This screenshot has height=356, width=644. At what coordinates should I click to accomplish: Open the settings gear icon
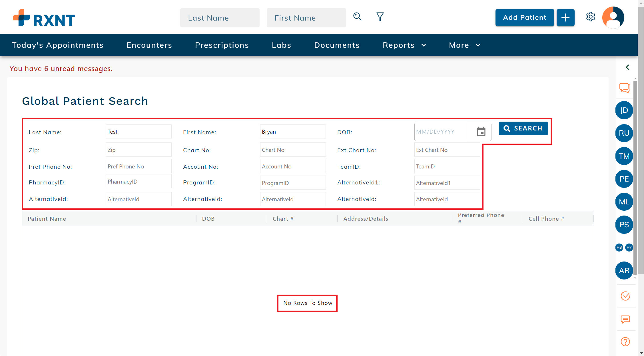click(591, 17)
